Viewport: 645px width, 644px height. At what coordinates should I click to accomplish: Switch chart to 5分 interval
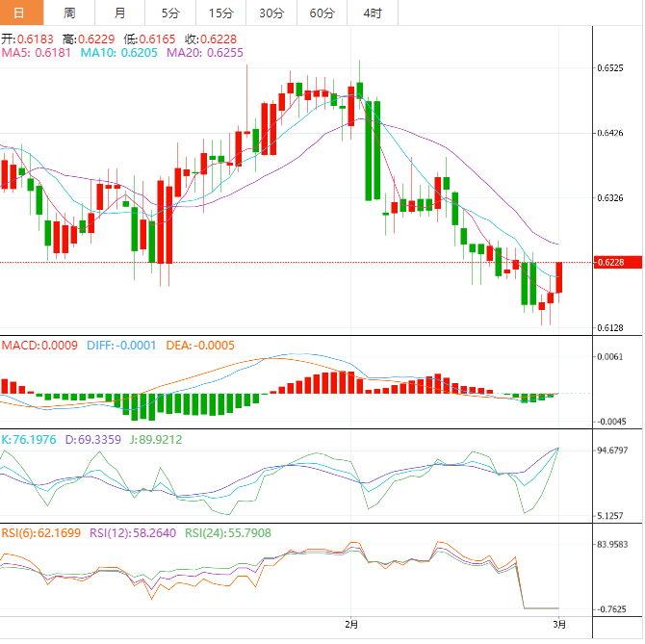point(170,13)
